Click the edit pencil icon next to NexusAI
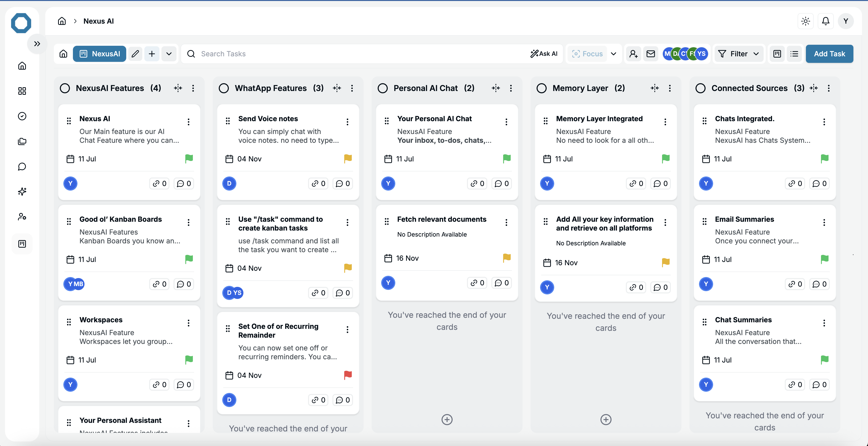Viewport: 868px width, 446px height. pyautogui.click(x=135, y=54)
